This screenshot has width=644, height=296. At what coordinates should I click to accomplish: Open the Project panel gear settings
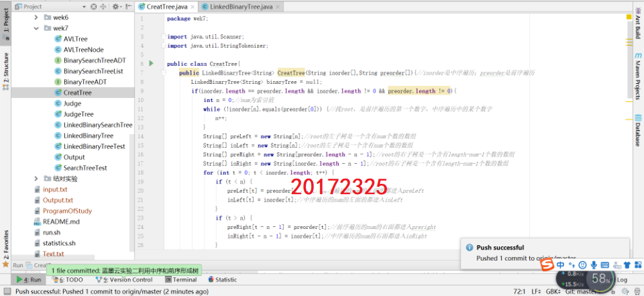tap(116, 6)
